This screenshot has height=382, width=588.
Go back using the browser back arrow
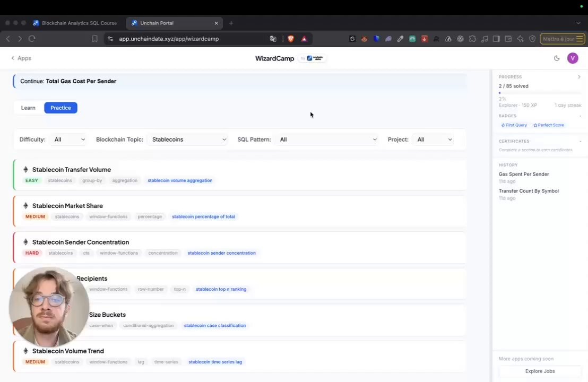tap(8, 39)
